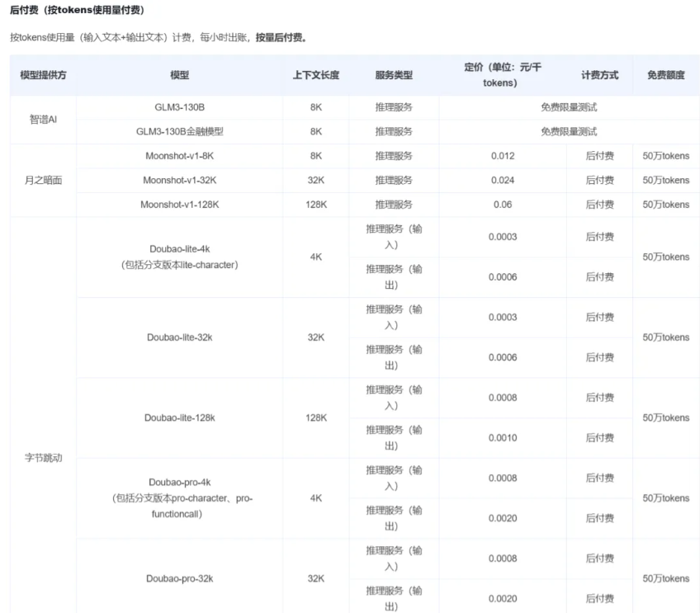Select the 上下文长度 column header
The width and height of the screenshot is (700, 613).
(316, 75)
